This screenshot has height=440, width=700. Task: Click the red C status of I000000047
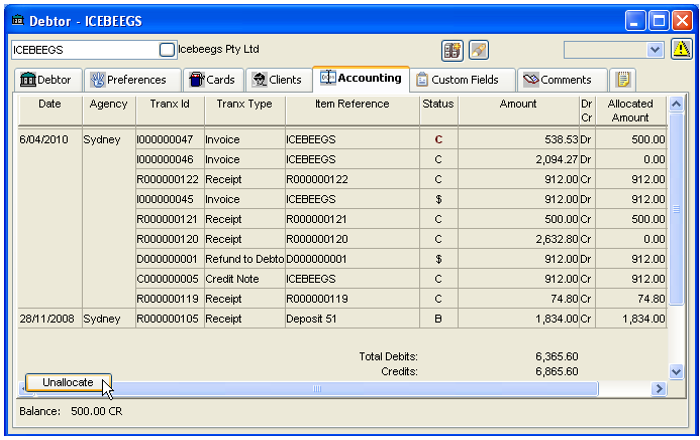click(438, 140)
